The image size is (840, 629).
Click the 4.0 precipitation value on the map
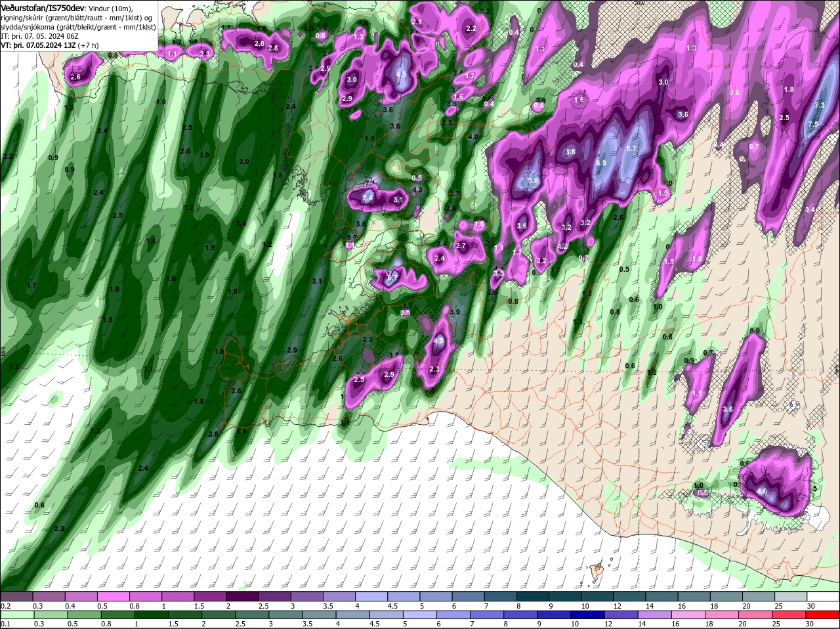(x=473, y=137)
